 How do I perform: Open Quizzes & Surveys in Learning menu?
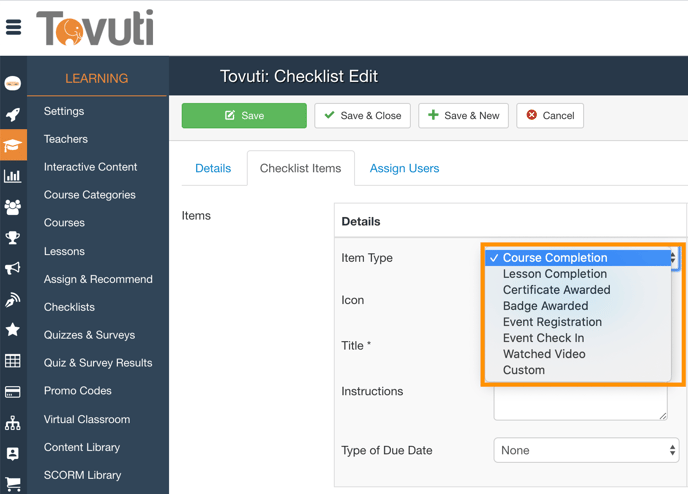tap(89, 335)
